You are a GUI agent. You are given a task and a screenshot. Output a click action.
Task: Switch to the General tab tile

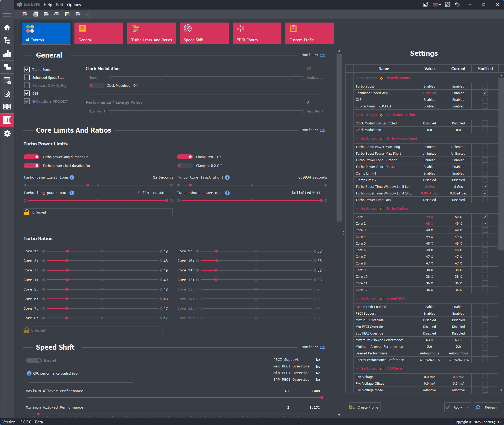[99, 33]
